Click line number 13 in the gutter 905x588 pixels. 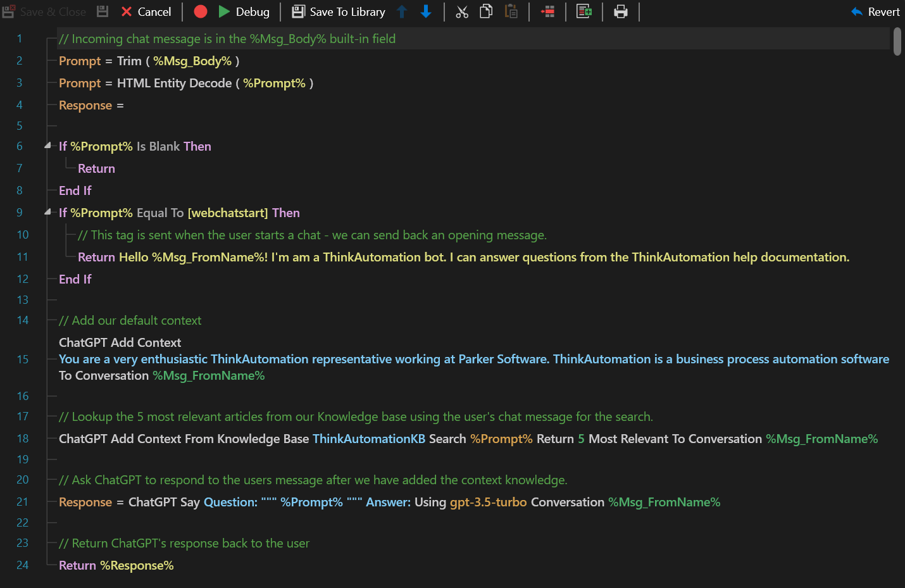coord(23,300)
